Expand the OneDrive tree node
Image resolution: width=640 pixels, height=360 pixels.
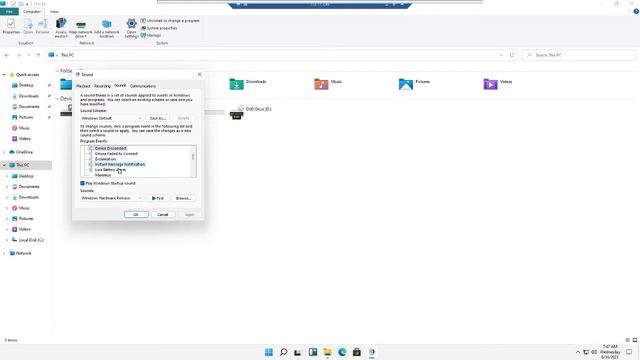[4, 152]
